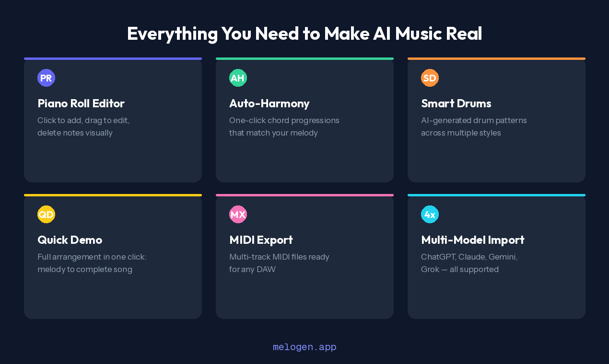Viewport: 609px width, 364px height.
Task: Select the orange Smart Drums circle badge
Action: pyautogui.click(x=430, y=78)
